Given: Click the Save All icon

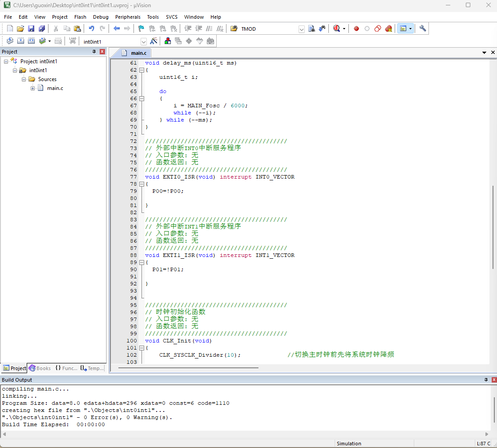Looking at the screenshot, I should [42, 29].
